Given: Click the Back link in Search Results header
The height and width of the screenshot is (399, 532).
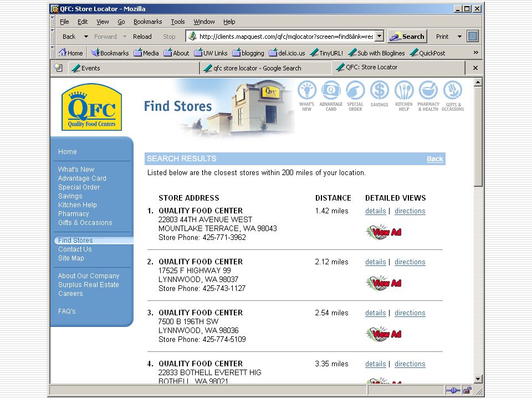Looking at the screenshot, I should (434, 159).
